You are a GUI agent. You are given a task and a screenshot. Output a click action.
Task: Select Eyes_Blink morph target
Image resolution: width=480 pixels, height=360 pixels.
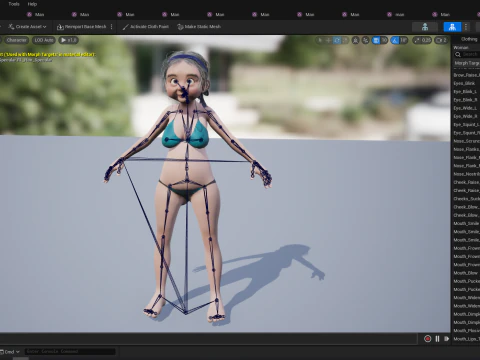pos(464,83)
